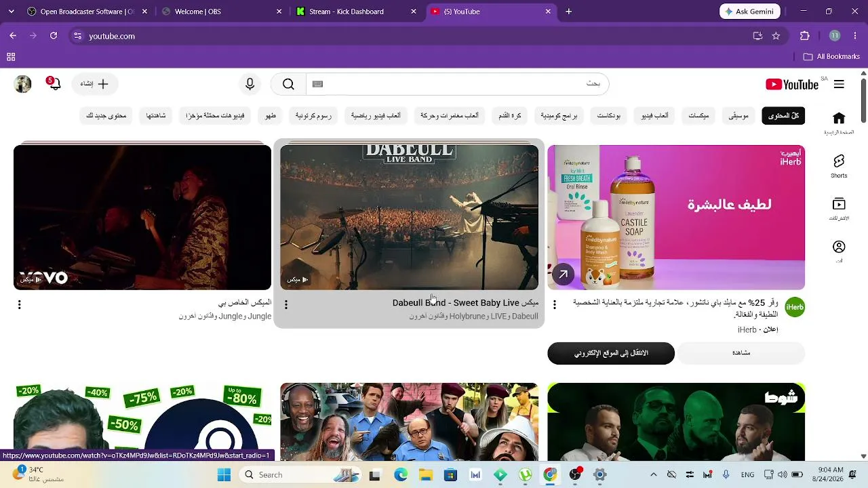Open the Chrome three-dot menu
Image resolution: width=868 pixels, height=488 pixels.
[x=854, y=36]
